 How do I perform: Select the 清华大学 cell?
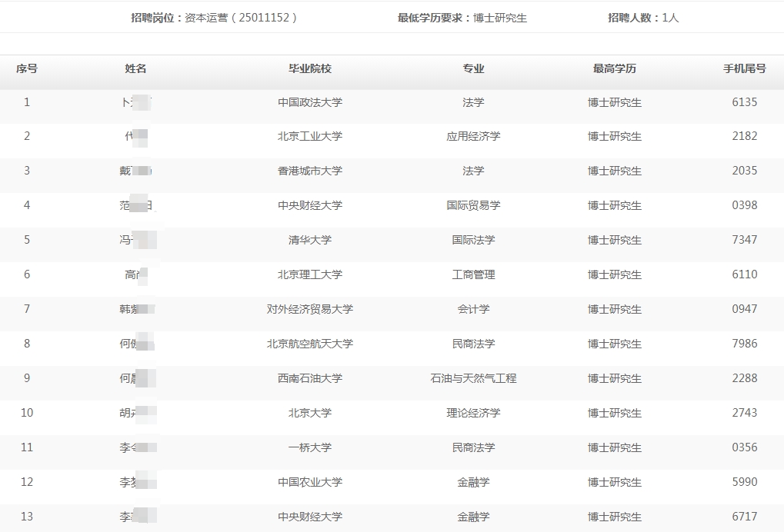[309, 240]
